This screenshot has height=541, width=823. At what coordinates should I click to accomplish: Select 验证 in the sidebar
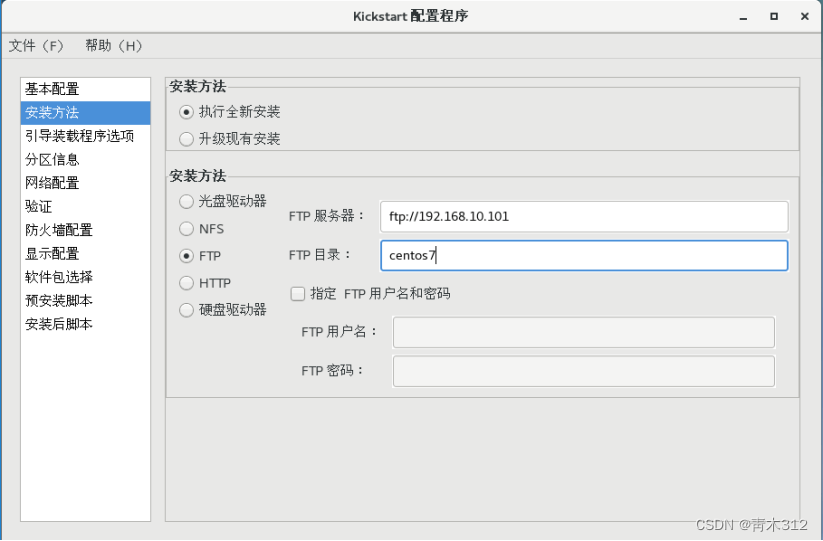tap(86, 207)
